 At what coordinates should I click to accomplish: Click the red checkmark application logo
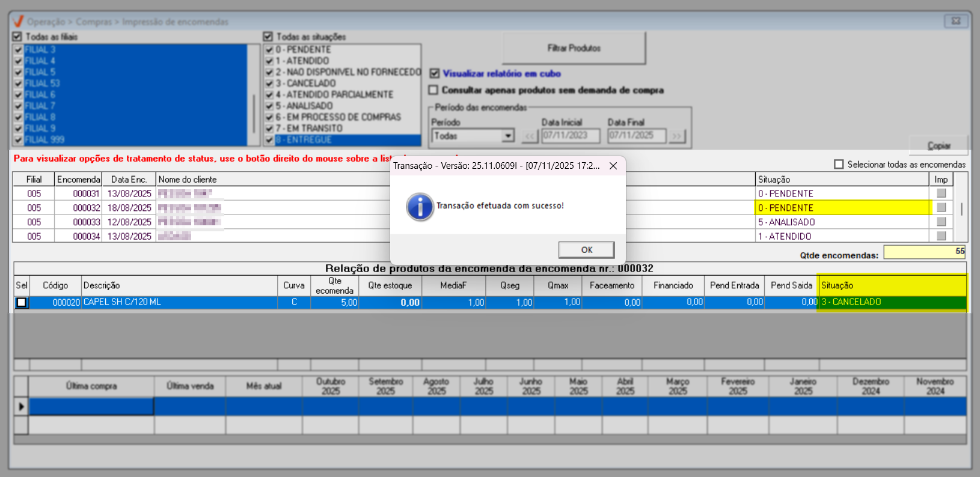coord(19,22)
